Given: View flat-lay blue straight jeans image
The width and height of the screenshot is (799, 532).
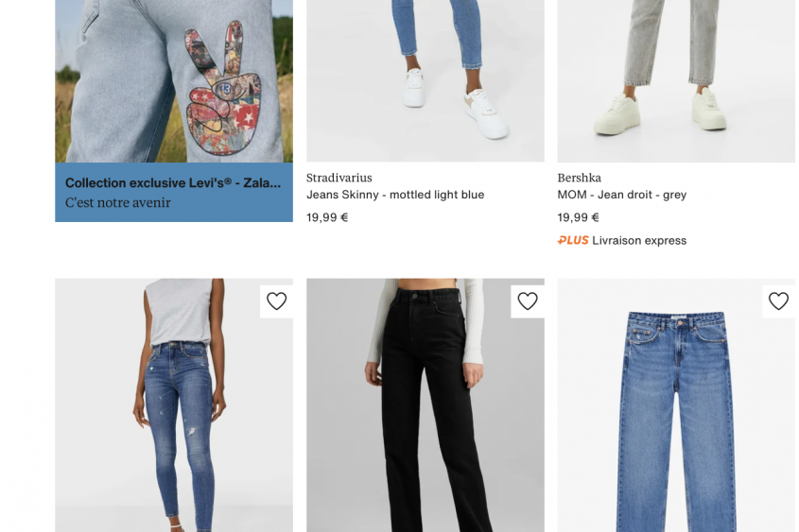Looking at the screenshot, I should tap(676, 405).
